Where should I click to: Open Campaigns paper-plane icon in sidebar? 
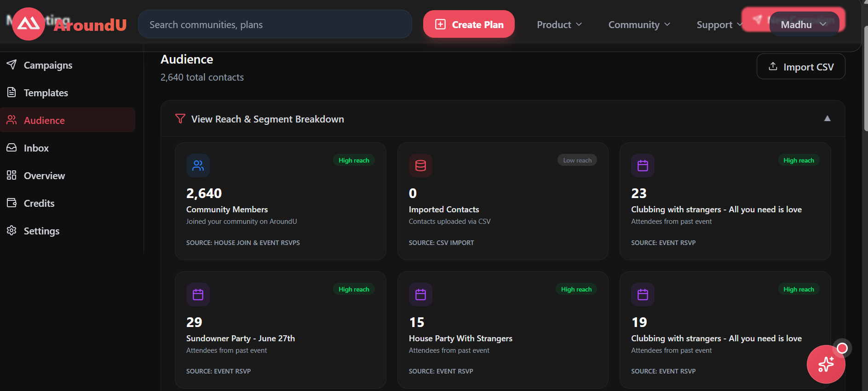point(11,64)
